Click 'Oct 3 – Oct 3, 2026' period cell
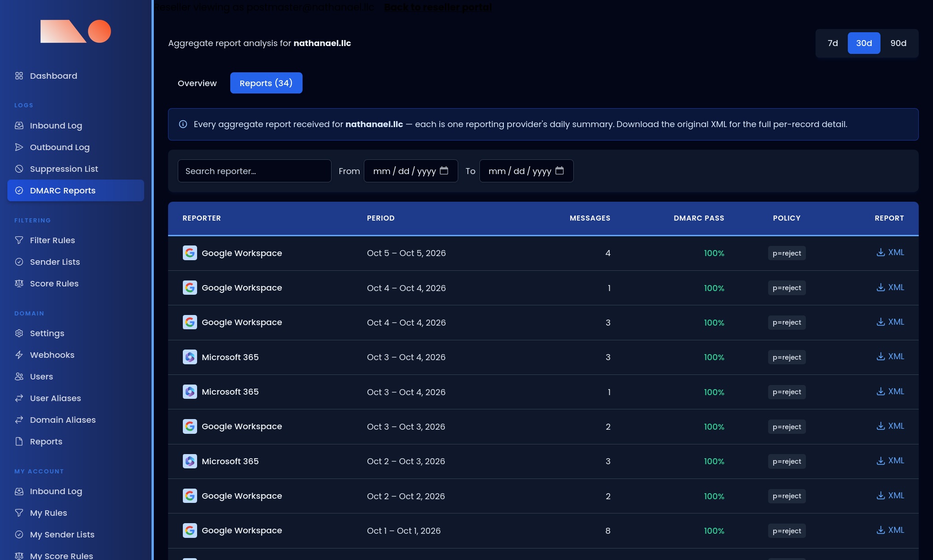Viewport: 933px width, 560px height. point(406,427)
